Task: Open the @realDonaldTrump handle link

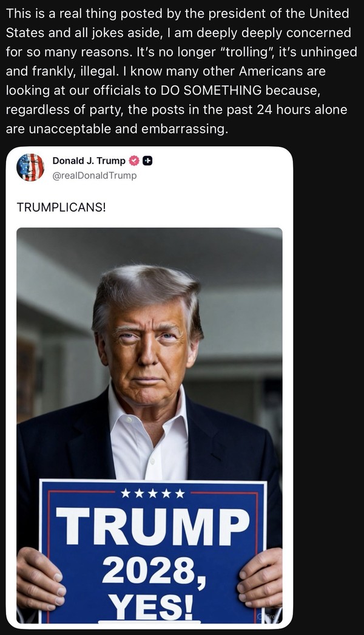Action: point(94,175)
